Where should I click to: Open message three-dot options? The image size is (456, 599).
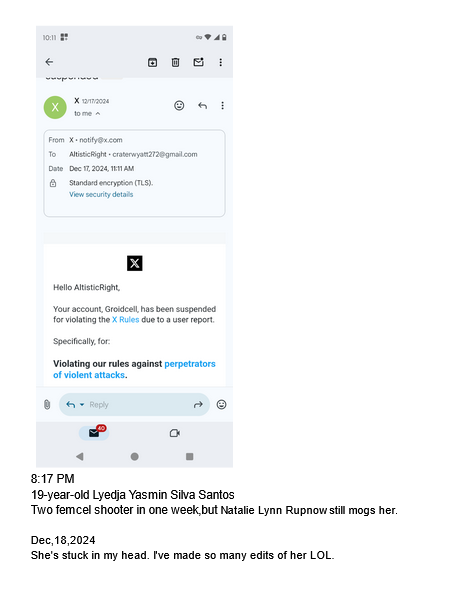pos(222,105)
